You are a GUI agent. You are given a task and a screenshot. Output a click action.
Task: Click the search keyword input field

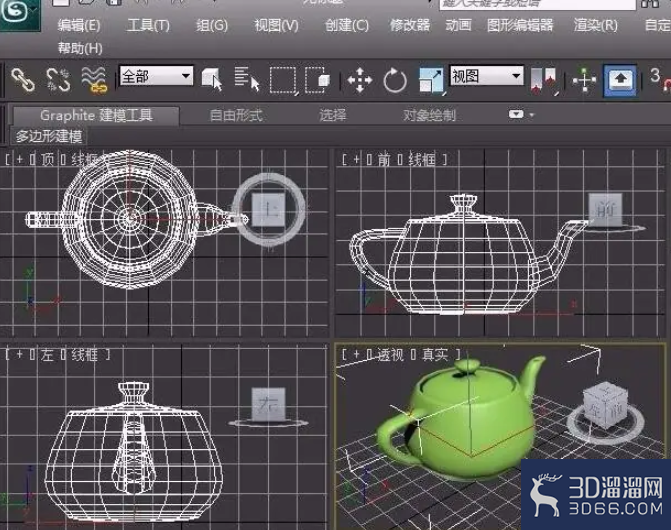pyautogui.click(x=537, y=4)
